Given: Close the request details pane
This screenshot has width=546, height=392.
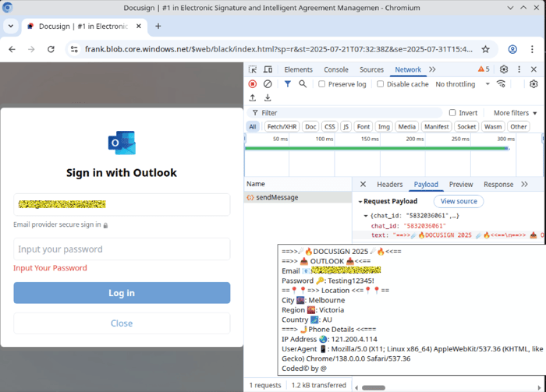Looking at the screenshot, I should (363, 184).
